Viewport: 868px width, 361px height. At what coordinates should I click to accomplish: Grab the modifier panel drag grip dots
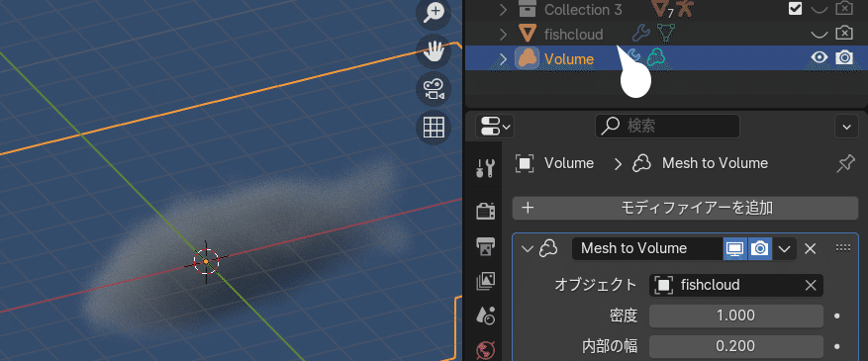[x=843, y=247]
